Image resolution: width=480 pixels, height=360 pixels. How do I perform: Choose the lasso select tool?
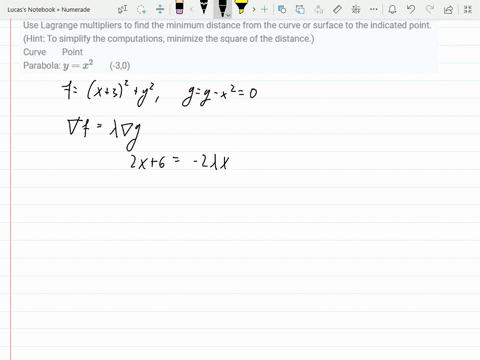pyautogui.click(x=142, y=9)
